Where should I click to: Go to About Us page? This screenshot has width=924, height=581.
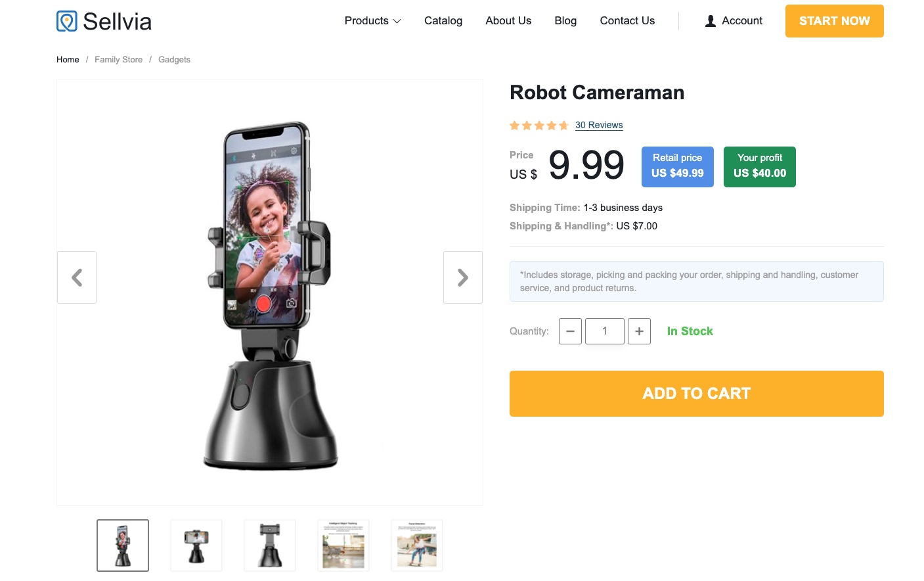(x=508, y=21)
